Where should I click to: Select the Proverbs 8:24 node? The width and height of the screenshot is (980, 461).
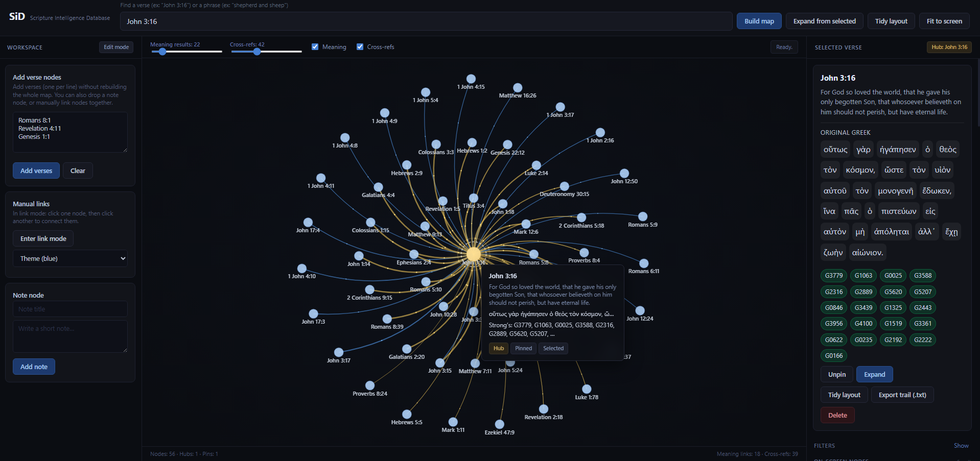pos(370,385)
